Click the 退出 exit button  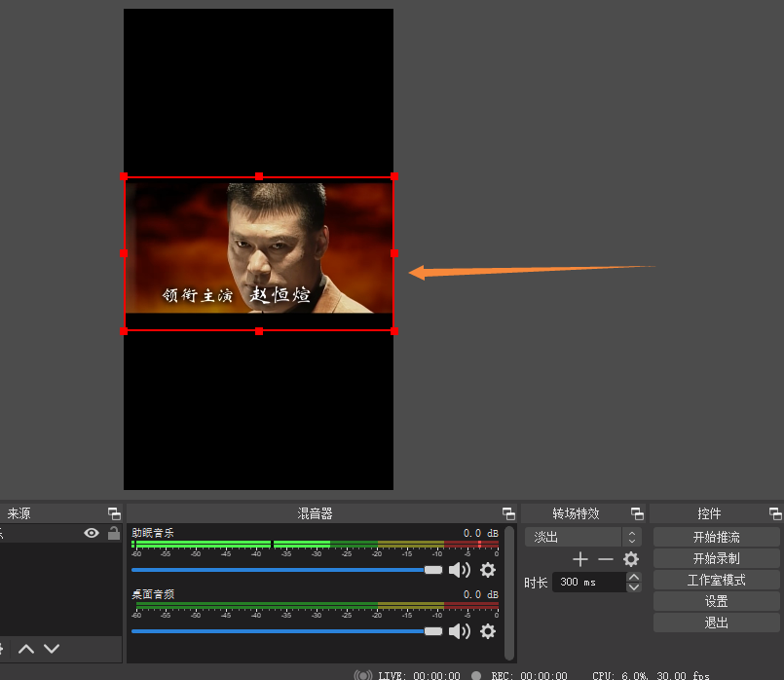[717, 623]
